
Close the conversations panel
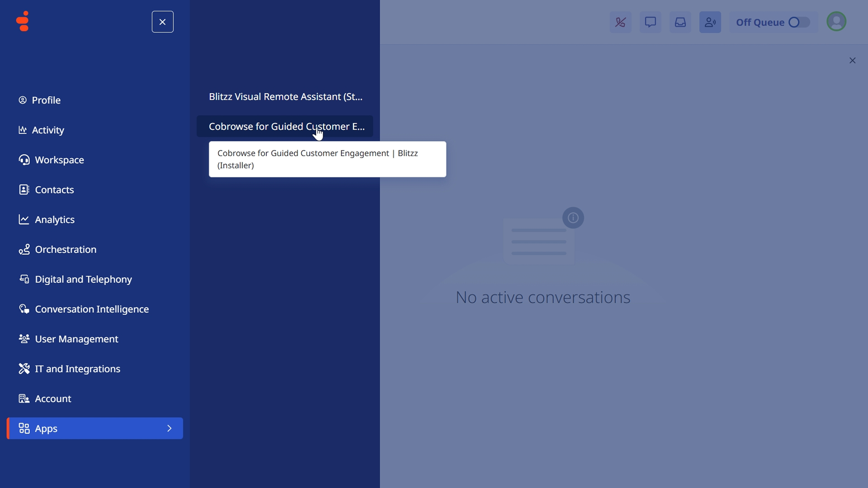[852, 61]
